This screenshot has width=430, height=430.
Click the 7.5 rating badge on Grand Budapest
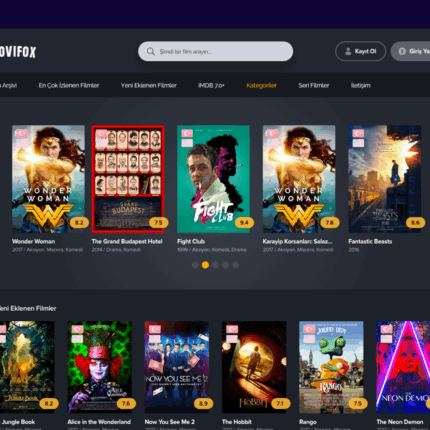tap(158, 222)
